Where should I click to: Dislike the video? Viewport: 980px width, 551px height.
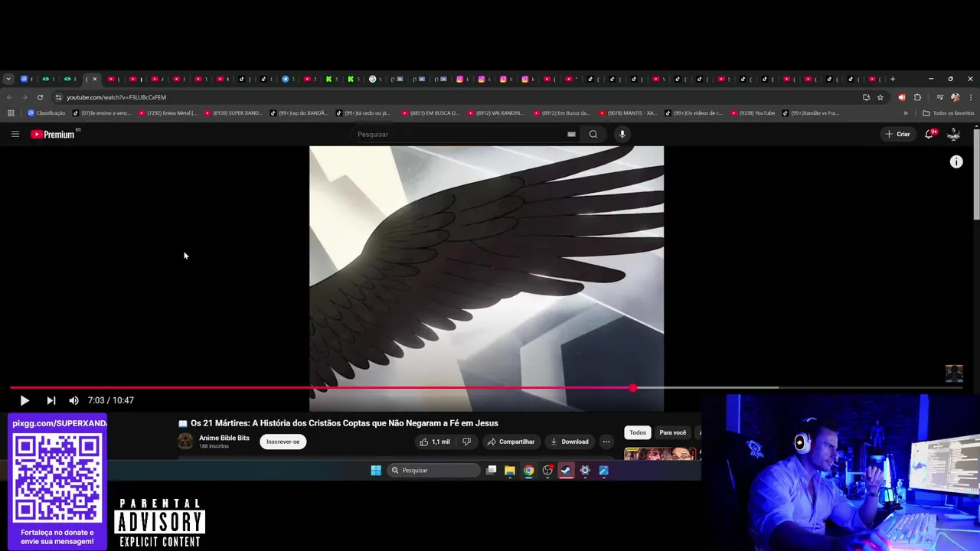point(466,442)
